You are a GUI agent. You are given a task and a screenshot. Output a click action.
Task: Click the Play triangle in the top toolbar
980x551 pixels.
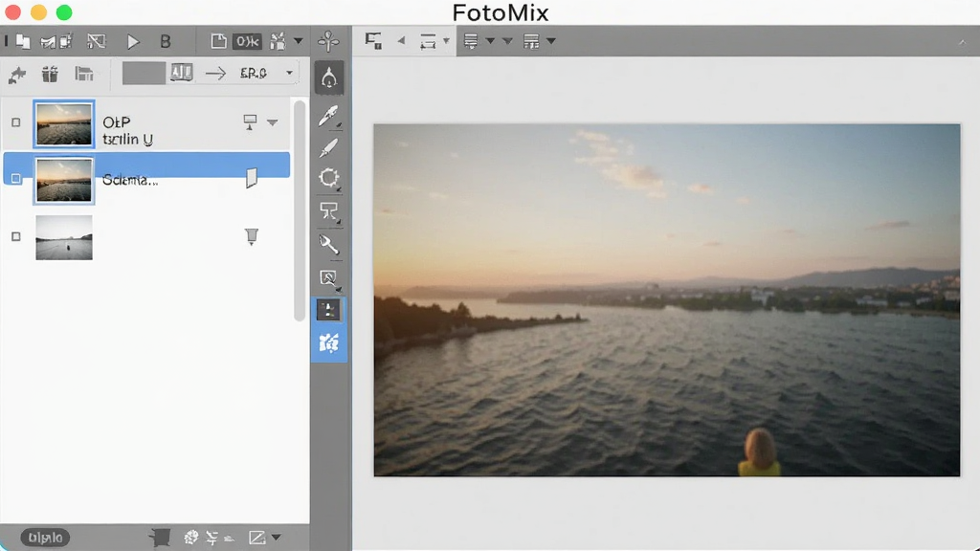132,42
